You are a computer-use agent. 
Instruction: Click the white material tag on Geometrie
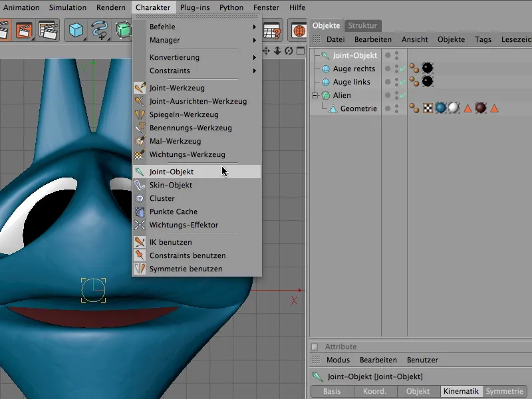coord(454,108)
